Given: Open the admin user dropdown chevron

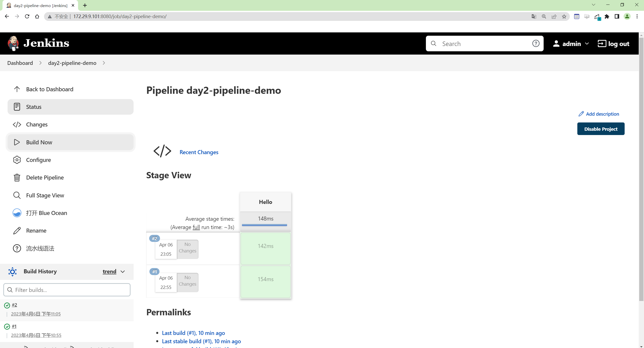Looking at the screenshot, I should pyautogui.click(x=587, y=43).
